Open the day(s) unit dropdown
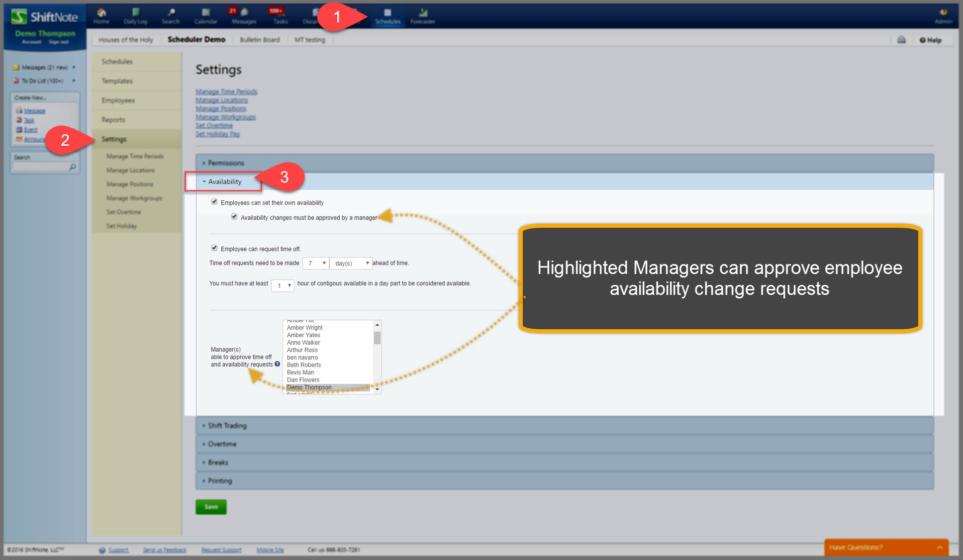Viewport: 963px width, 560px height. 351,263
